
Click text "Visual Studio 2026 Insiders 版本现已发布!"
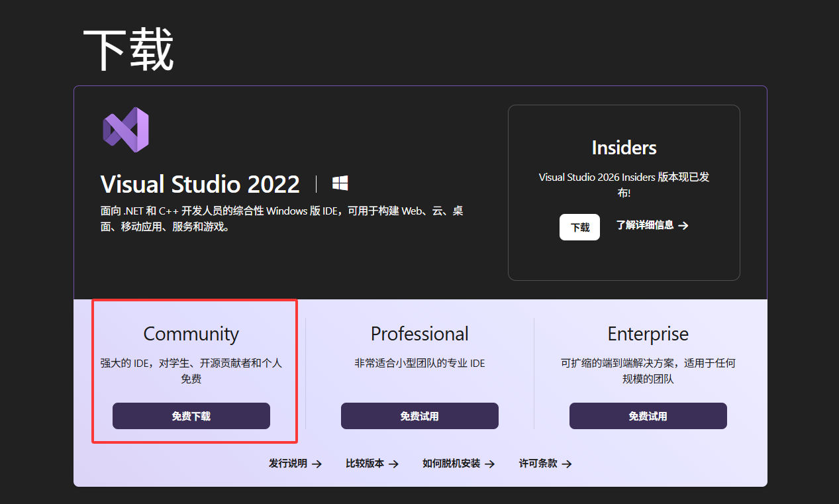click(624, 185)
